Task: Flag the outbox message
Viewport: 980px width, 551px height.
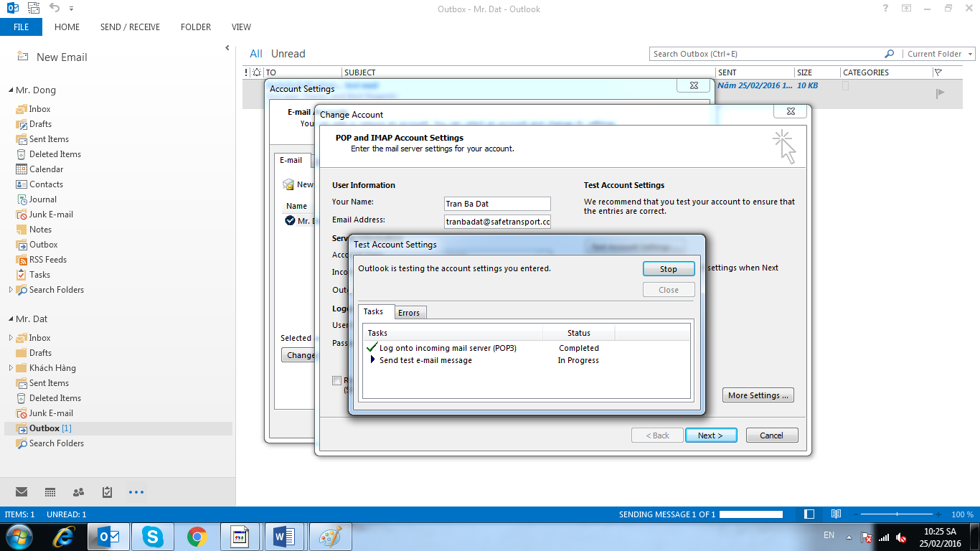Action: pos(941,93)
